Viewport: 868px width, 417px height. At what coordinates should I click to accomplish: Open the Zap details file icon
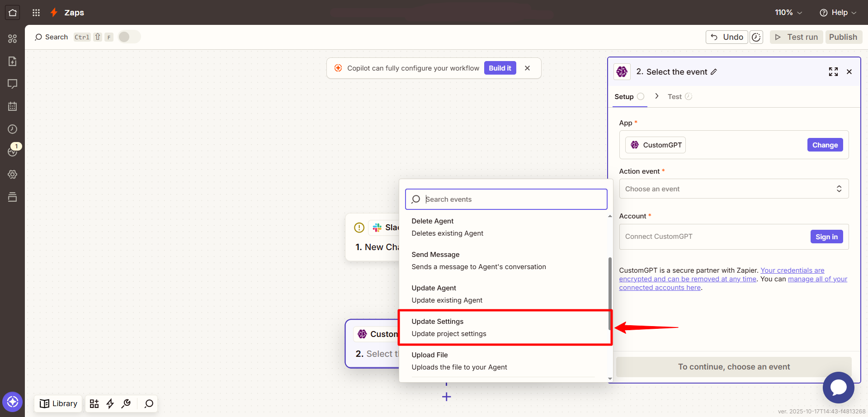point(12,62)
